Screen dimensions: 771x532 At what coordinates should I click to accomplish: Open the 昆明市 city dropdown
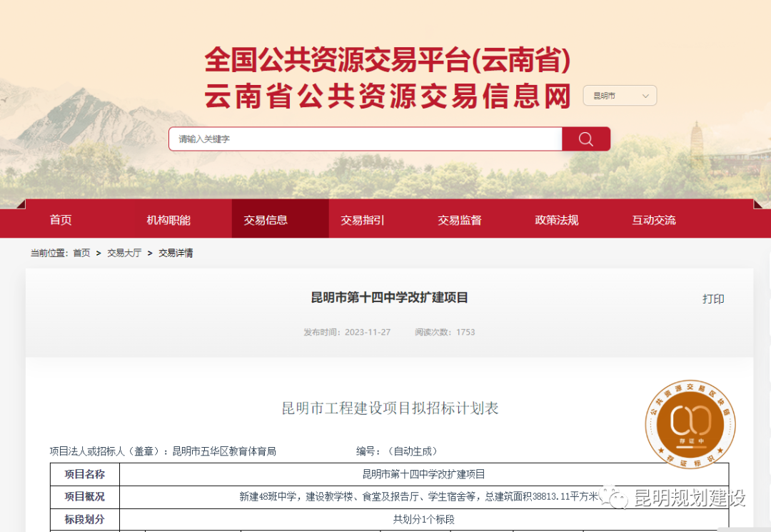coord(620,96)
